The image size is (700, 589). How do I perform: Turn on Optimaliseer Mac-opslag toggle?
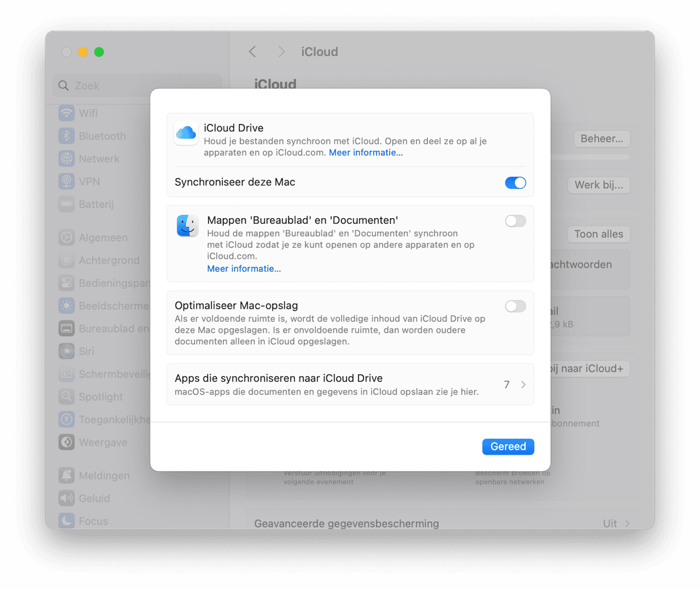(515, 306)
